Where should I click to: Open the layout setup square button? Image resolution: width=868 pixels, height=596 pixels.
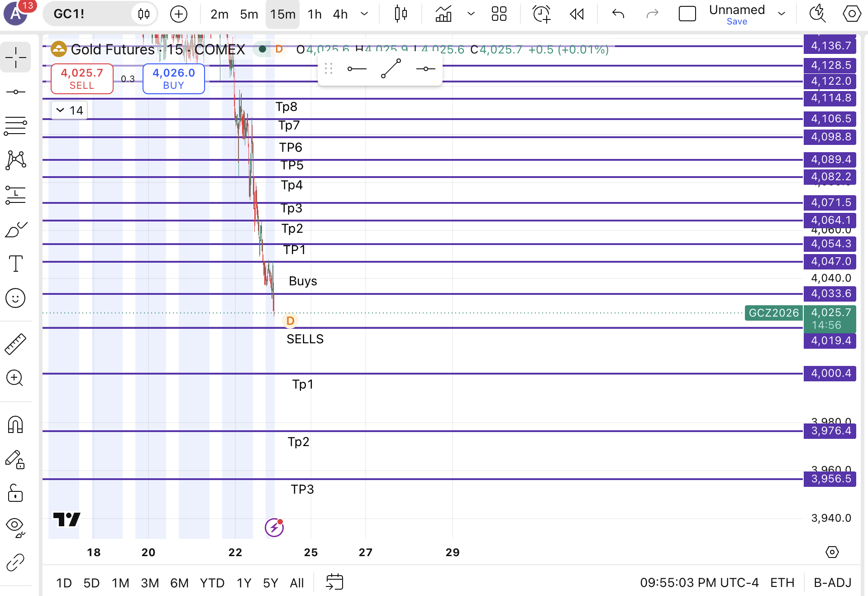point(687,14)
